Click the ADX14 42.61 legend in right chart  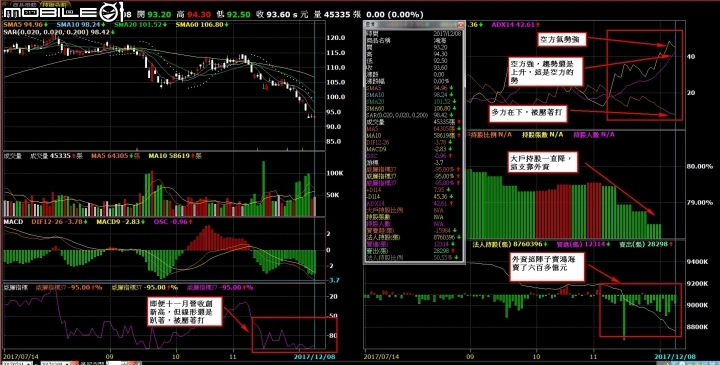[x=516, y=24]
